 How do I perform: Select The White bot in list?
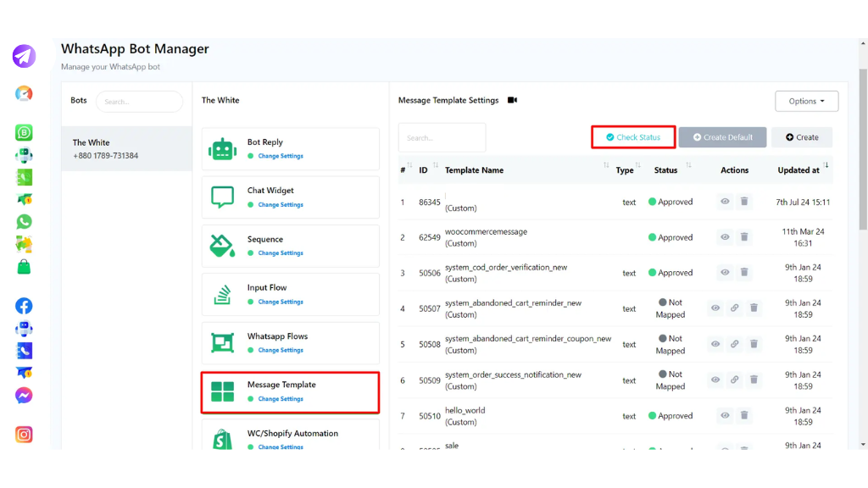click(x=127, y=149)
